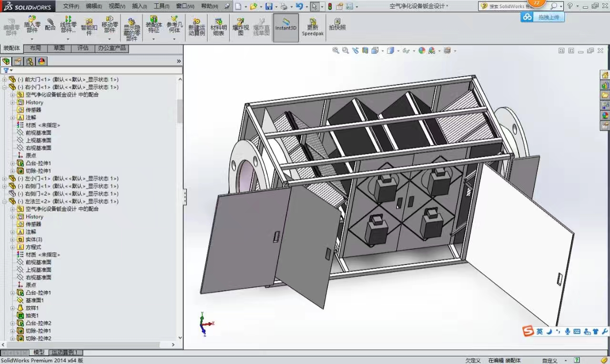The image size is (610, 364).
Task: Open the dropdown arrow under 插入零部件
Action: (x=32, y=39)
